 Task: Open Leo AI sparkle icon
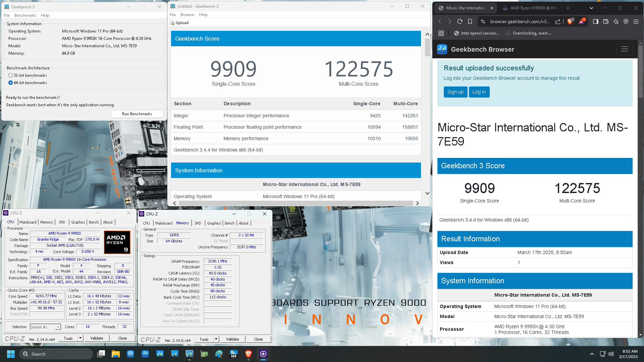coord(616,21)
